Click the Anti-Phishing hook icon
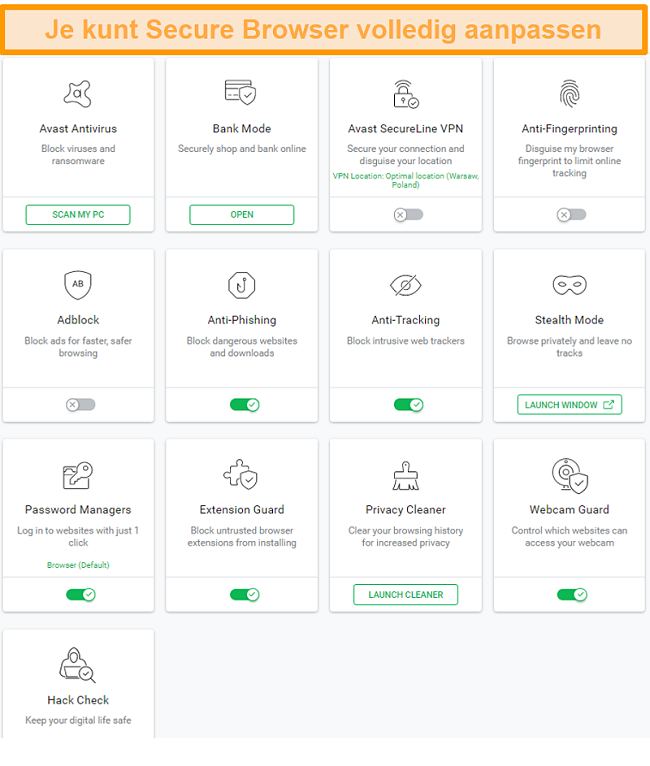Image resolution: width=650 pixels, height=766 pixels. point(242,285)
